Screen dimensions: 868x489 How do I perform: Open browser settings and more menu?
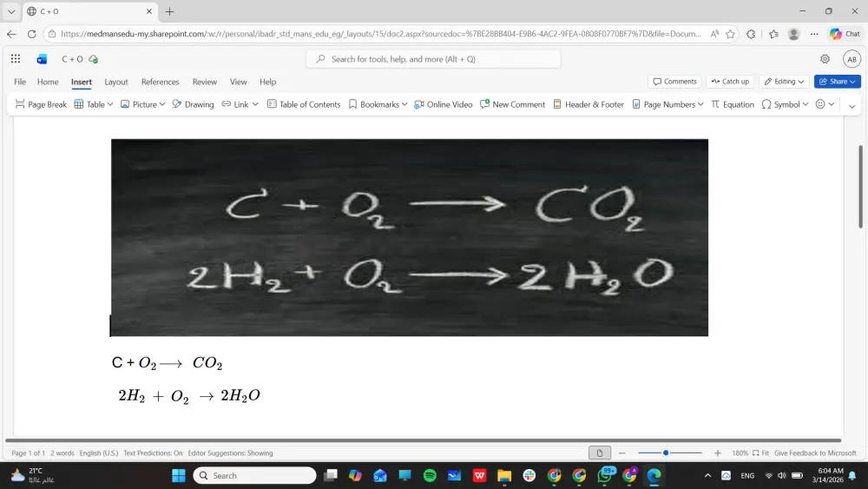[814, 34]
